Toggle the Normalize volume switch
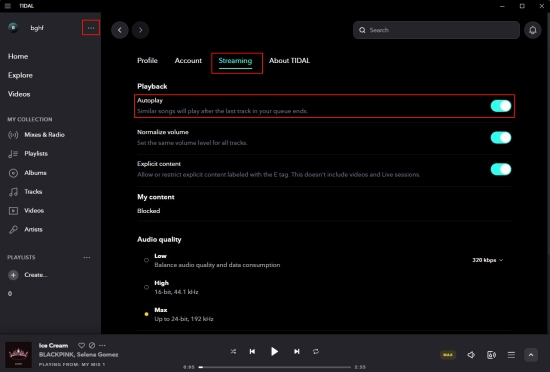This screenshot has width=550, height=372. pos(501,137)
